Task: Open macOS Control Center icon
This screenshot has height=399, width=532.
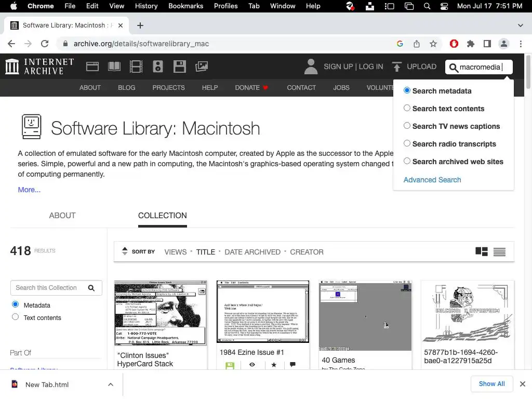Action: point(444,6)
